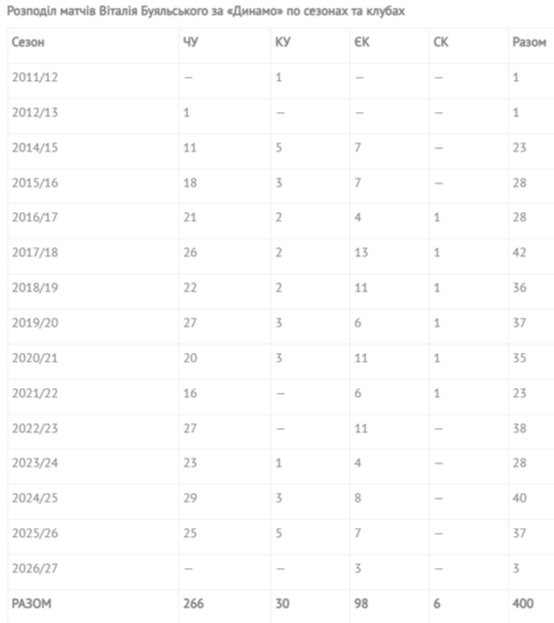The image size is (554, 623).
Task: Select the 2011/12 season cell
Action: point(35,77)
